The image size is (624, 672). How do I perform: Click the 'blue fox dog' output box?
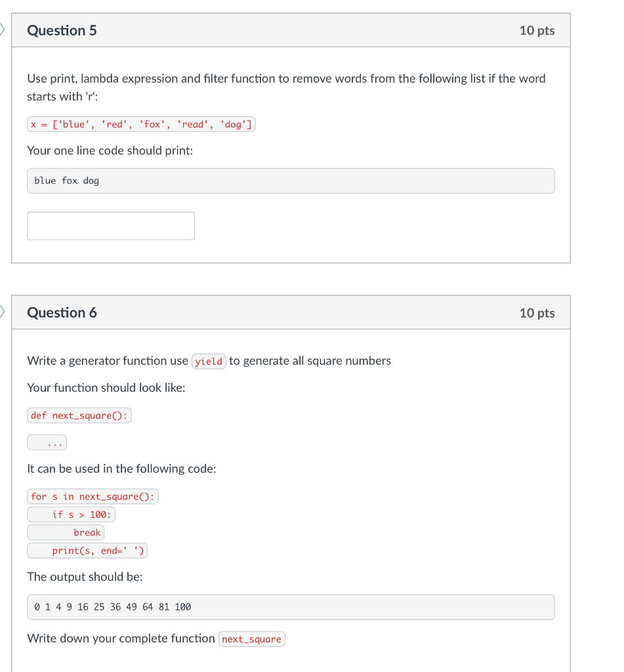coord(291,180)
